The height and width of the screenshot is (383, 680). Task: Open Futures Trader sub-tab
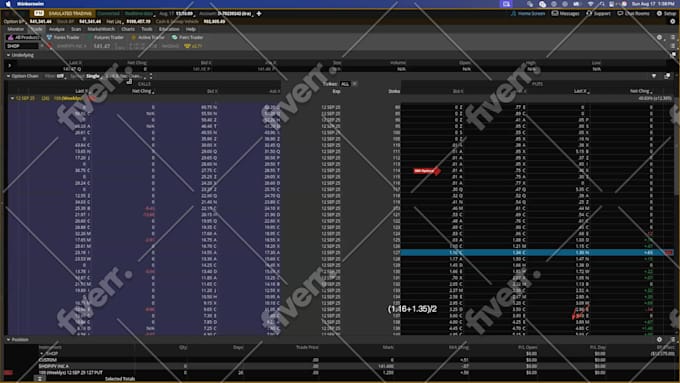click(x=105, y=37)
